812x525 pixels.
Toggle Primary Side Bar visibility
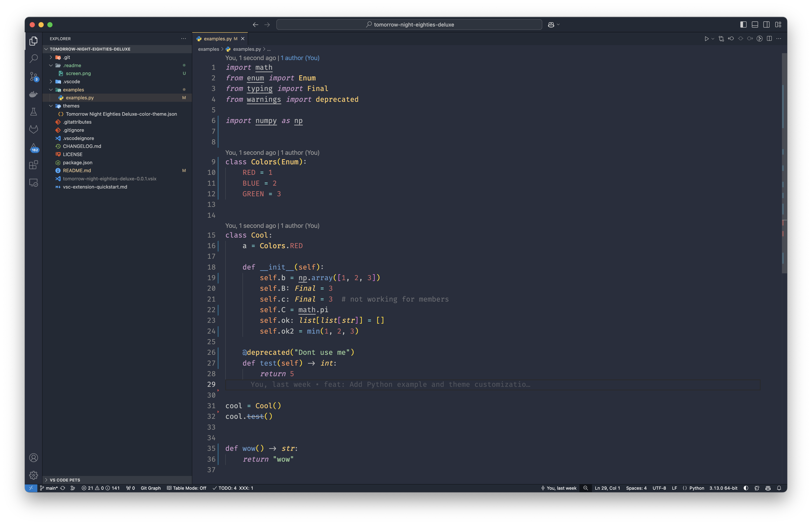pos(744,25)
